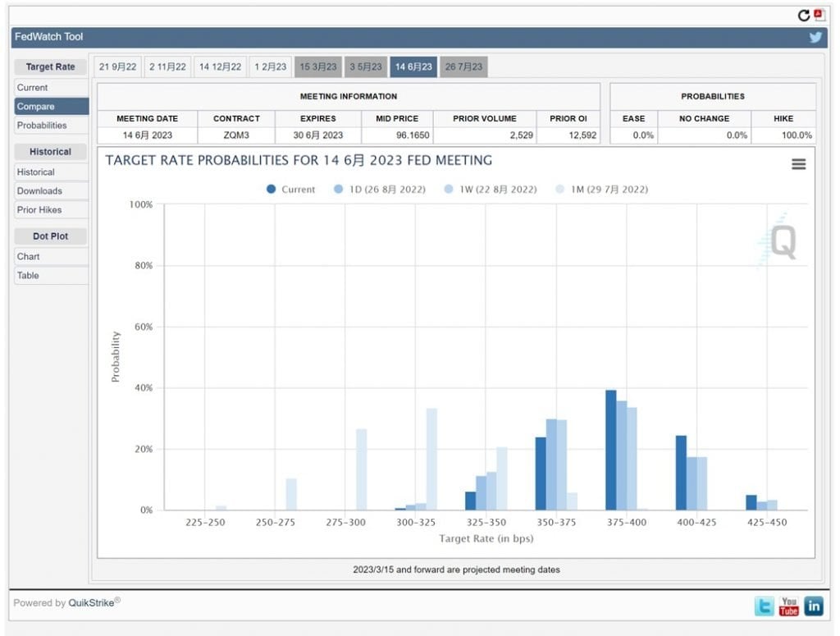This screenshot has height=636, width=840.
Task: Open the Downloads sidebar item
Action: [52, 190]
